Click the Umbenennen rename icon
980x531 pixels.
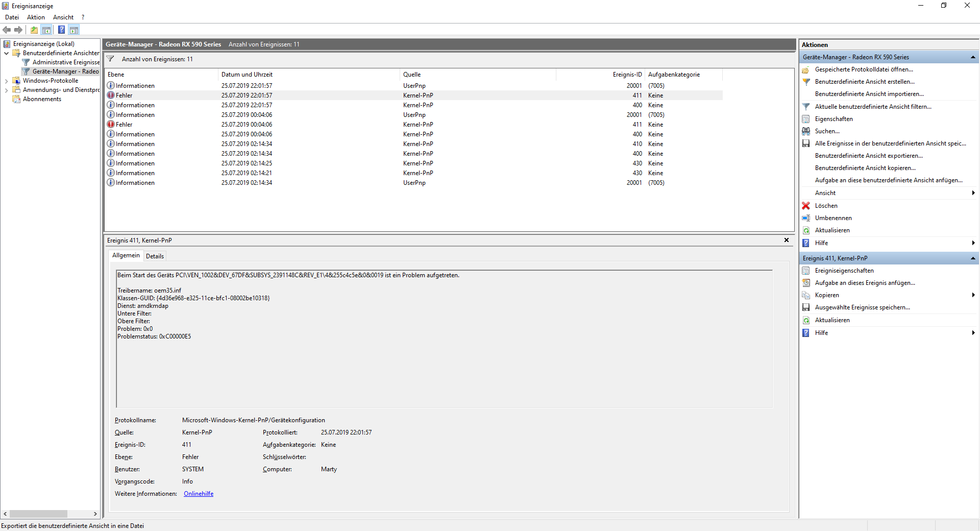[806, 218]
